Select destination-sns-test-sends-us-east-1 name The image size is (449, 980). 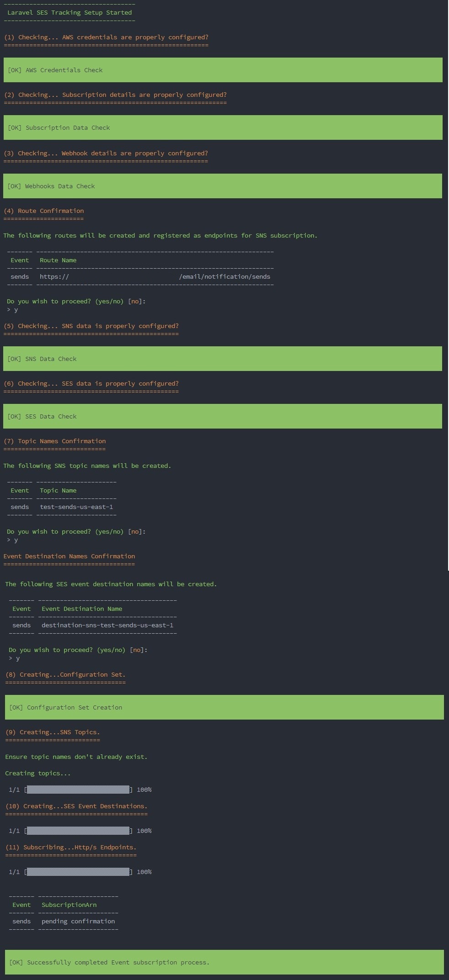pos(107,625)
